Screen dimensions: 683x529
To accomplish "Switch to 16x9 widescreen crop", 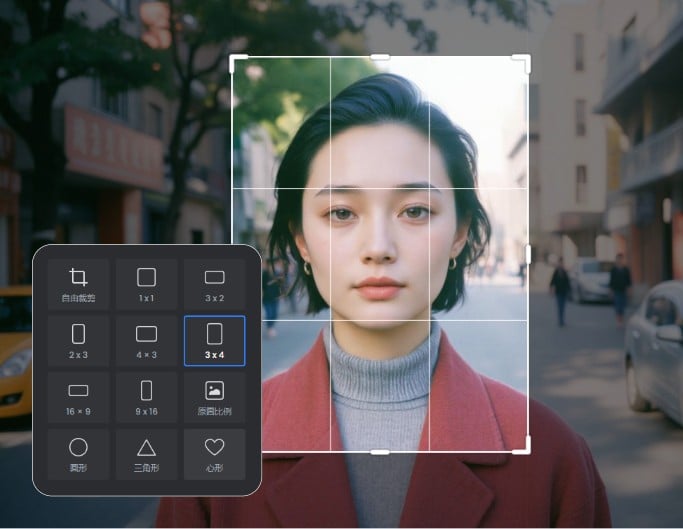I will pos(78,397).
